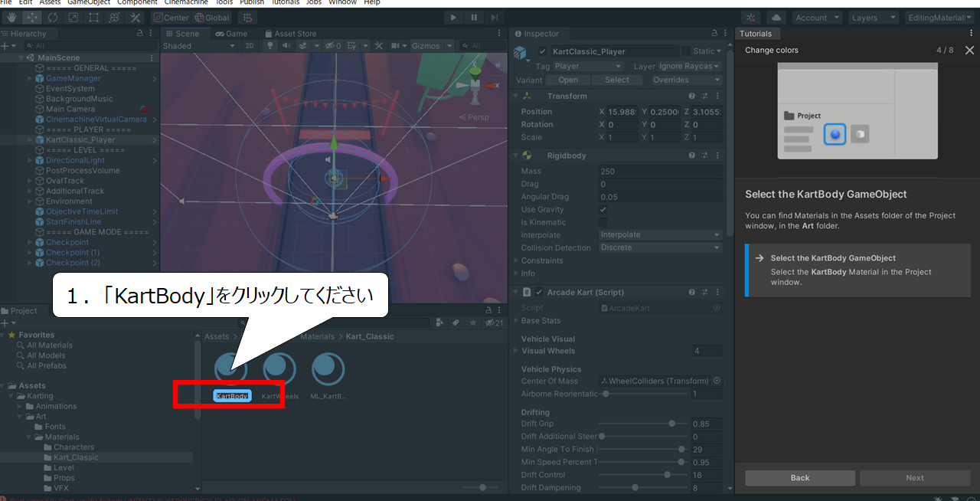Screen dimensions: 980x501
Task: Open the Collab status icon
Action: point(751,18)
